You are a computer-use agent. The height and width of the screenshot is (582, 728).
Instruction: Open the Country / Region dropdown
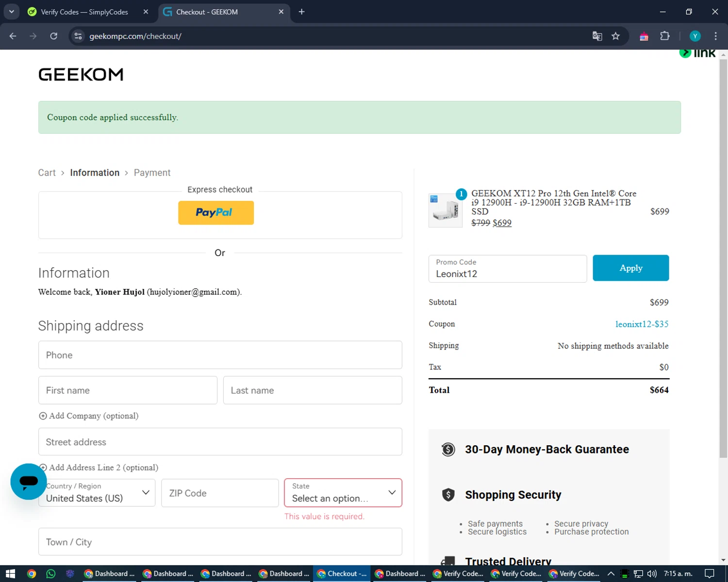(x=97, y=493)
